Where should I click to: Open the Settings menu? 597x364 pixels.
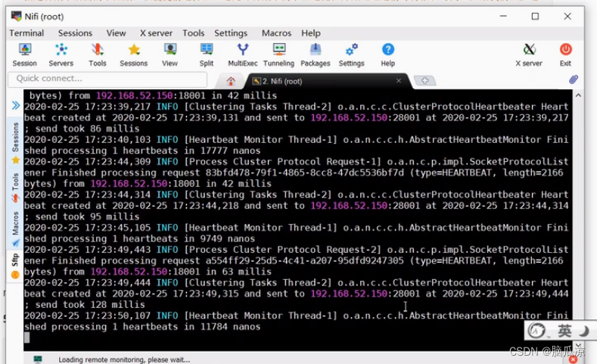(231, 33)
